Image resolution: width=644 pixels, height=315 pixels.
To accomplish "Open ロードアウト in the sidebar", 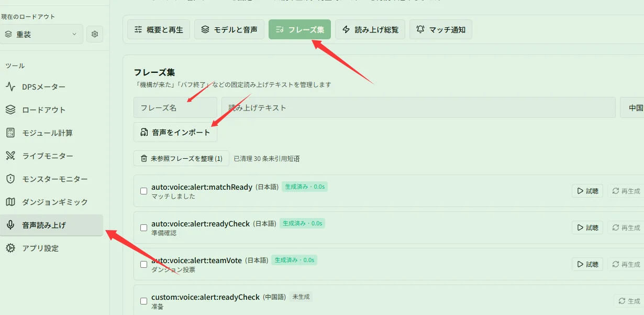I will point(51,110).
